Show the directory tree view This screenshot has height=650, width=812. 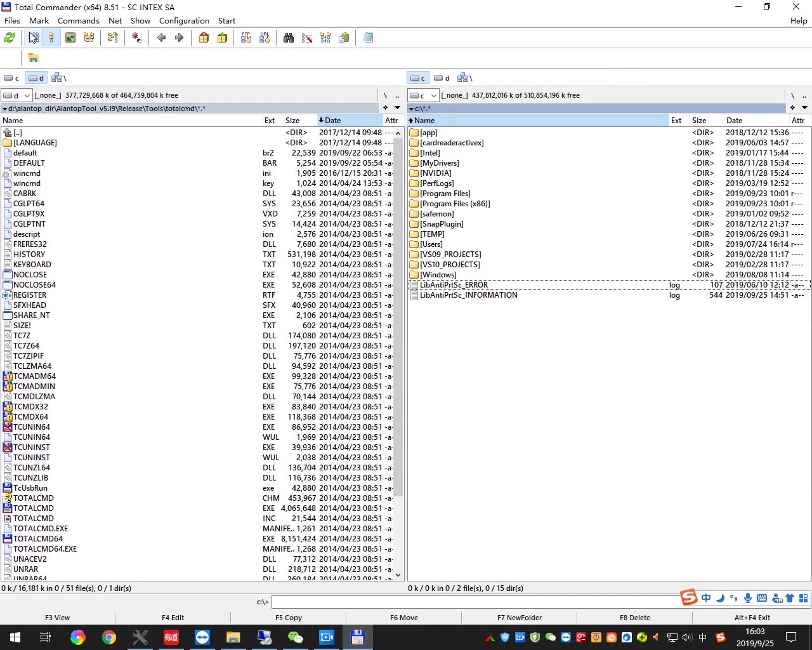click(x=89, y=38)
